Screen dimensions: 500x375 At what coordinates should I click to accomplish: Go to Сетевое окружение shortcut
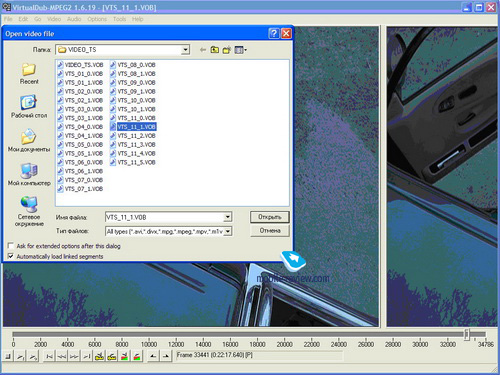click(x=29, y=211)
